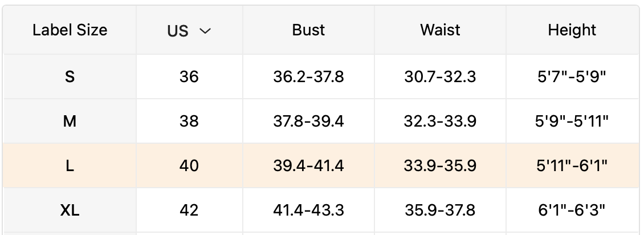The width and height of the screenshot is (644, 235).
Task: Select the M label size row
Action: pyautogui.click(x=70, y=121)
